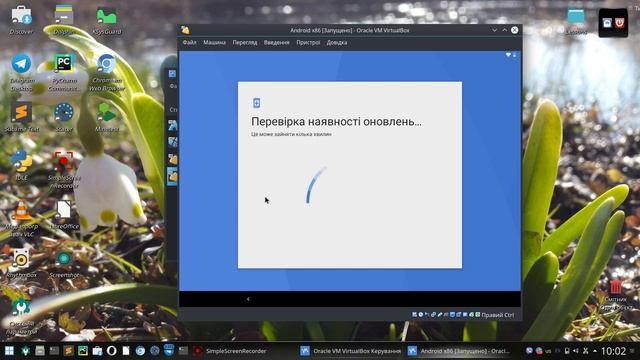Click the circular loading progress spinner
The width and height of the screenshot is (640, 360).
pos(316,184)
